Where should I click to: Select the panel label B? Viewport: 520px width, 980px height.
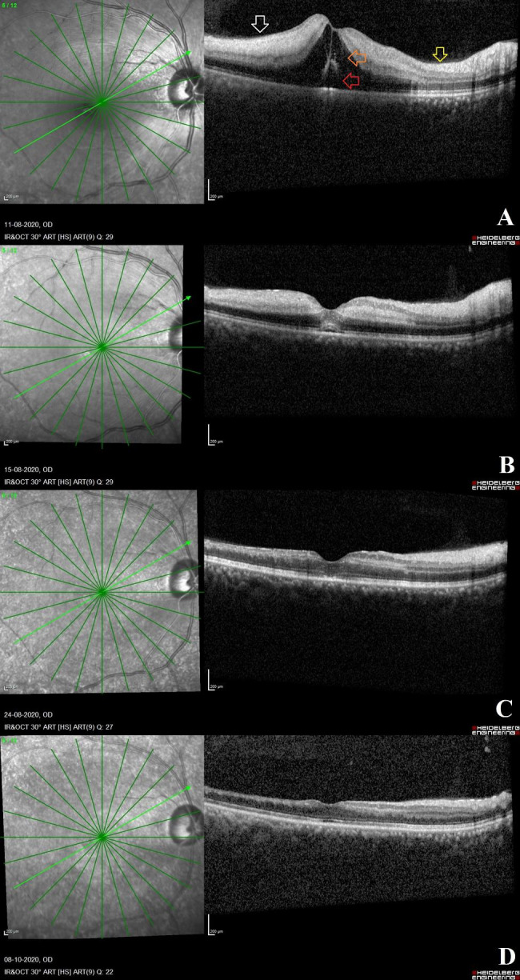click(505, 462)
